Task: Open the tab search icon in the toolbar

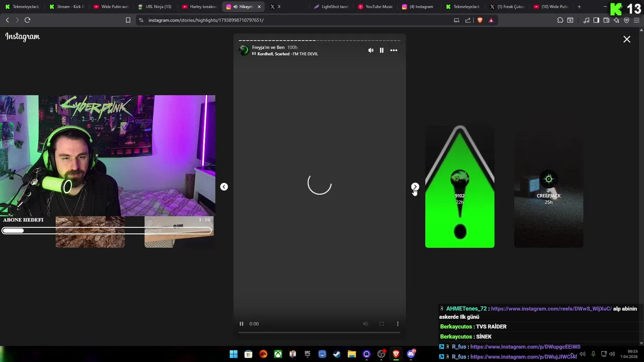Action: [x=570, y=20]
